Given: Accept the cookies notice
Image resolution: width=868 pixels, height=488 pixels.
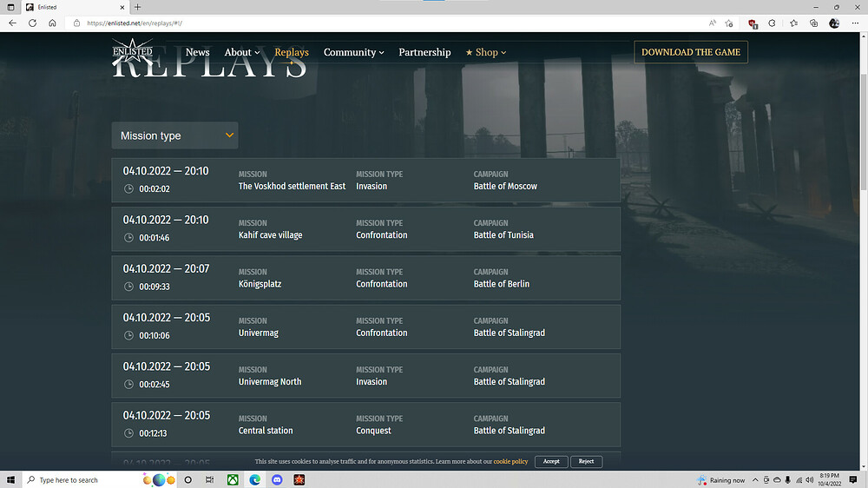Looking at the screenshot, I should coord(551,461).
